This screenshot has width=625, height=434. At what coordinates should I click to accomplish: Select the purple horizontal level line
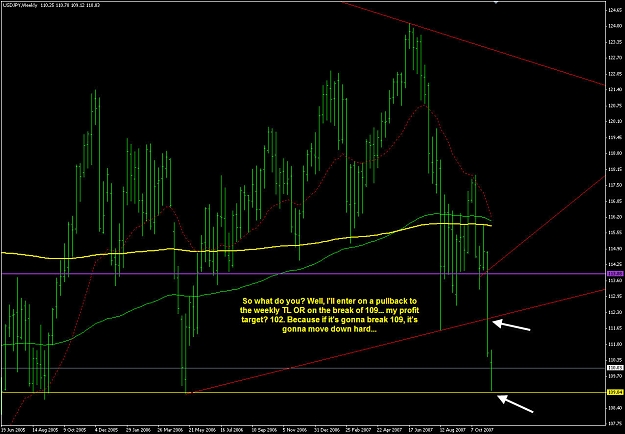click(x=303, y=273)
